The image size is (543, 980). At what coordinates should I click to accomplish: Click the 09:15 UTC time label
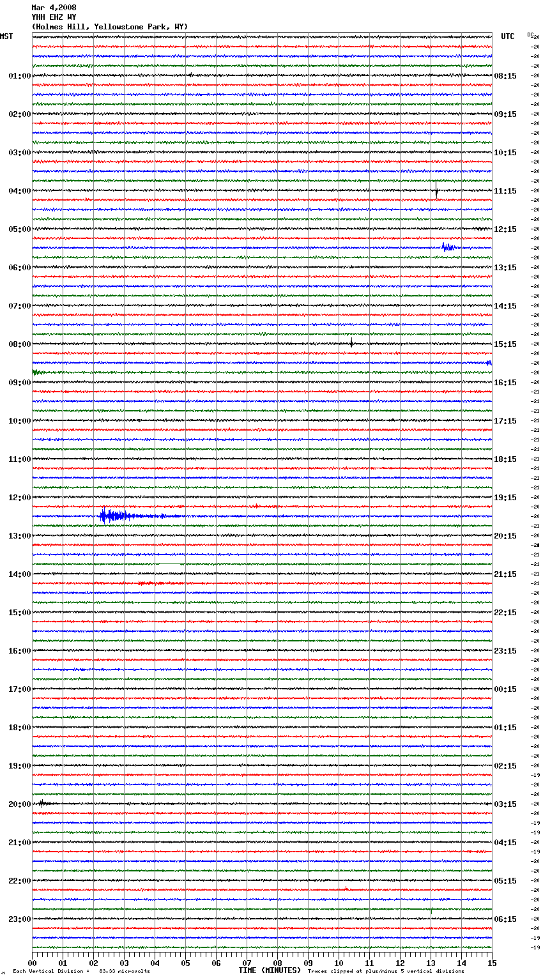pyautogui.click(x=505, y=114)
